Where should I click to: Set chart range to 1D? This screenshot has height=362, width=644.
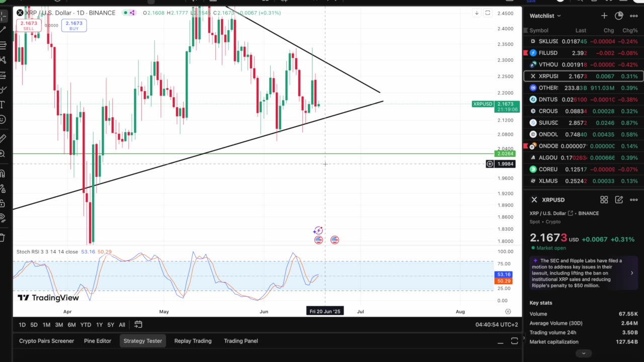[x=22, y=325]
